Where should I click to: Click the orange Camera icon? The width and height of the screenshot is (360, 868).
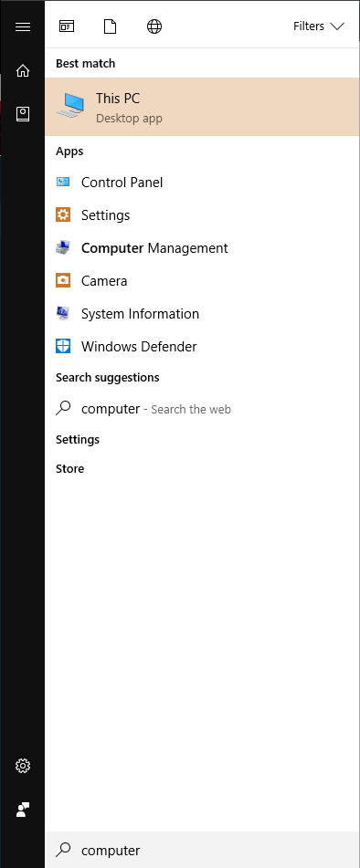tap(63, 280)
